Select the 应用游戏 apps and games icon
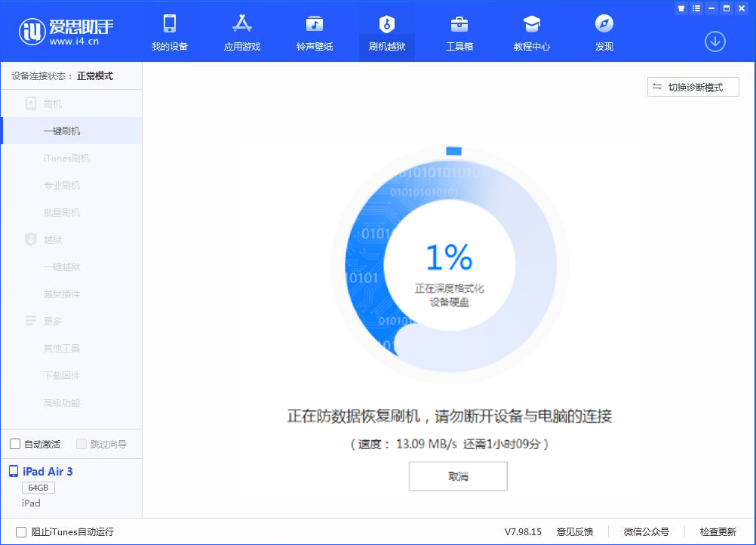 click(x=241, y=32)
